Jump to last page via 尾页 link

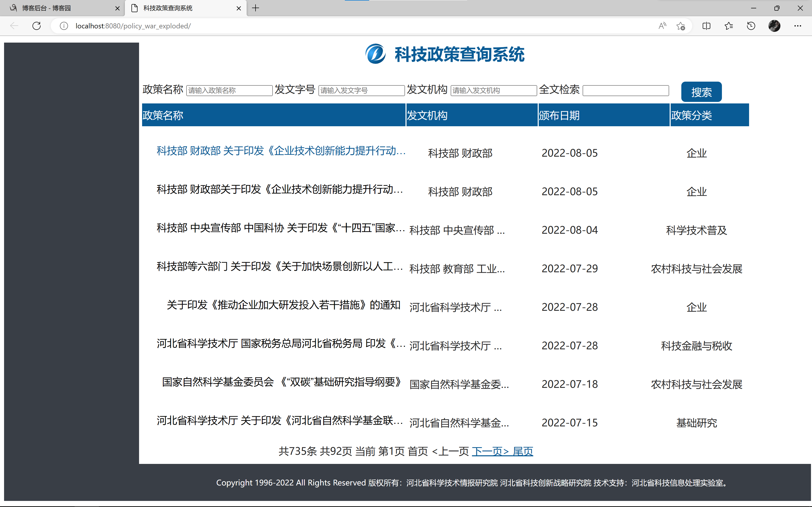523,451
